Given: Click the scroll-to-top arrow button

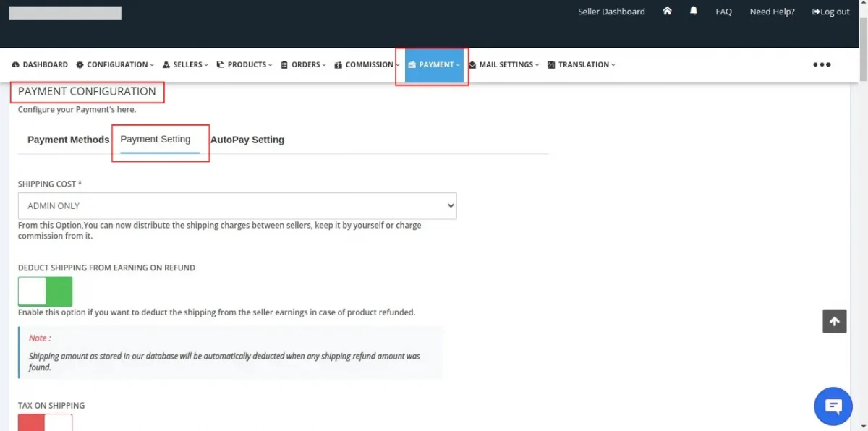Looking at the screenshot, I should pyautogui.click(x=834, y=321).
